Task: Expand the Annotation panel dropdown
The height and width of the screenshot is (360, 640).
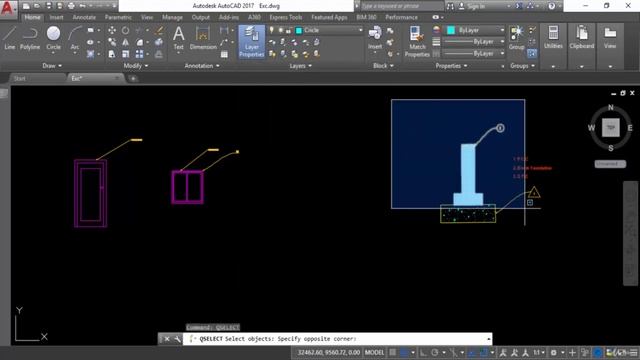Action: click(202, 66)
